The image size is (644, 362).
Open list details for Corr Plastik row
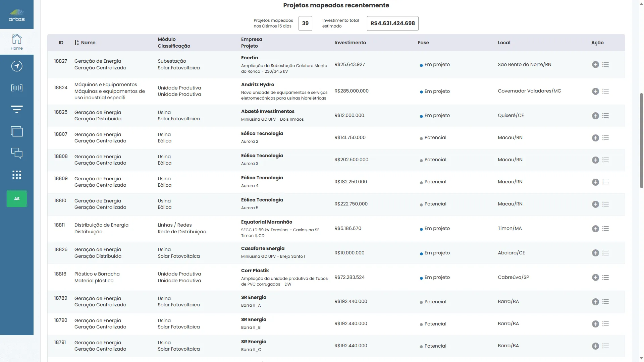pos(605,278)
